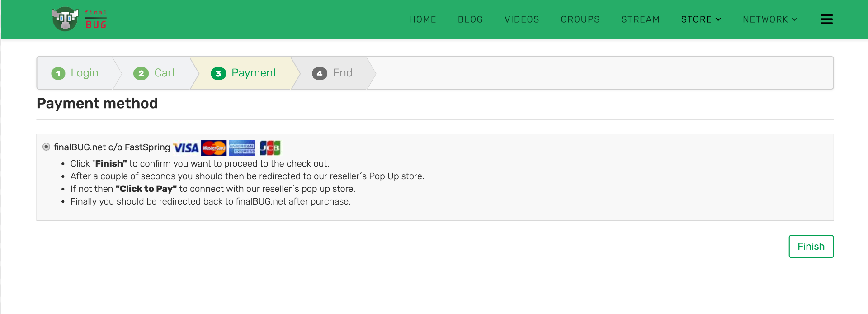868x314 pixels.
Task: Select the finalBUG.net c/o FastSpring radio button
Action: [x=46, y=147]
